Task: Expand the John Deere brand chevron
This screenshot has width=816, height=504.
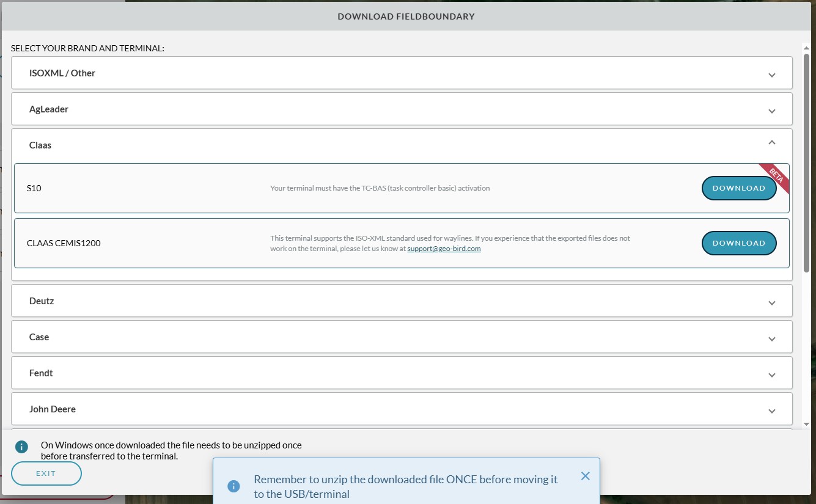Action: point(771,411)
